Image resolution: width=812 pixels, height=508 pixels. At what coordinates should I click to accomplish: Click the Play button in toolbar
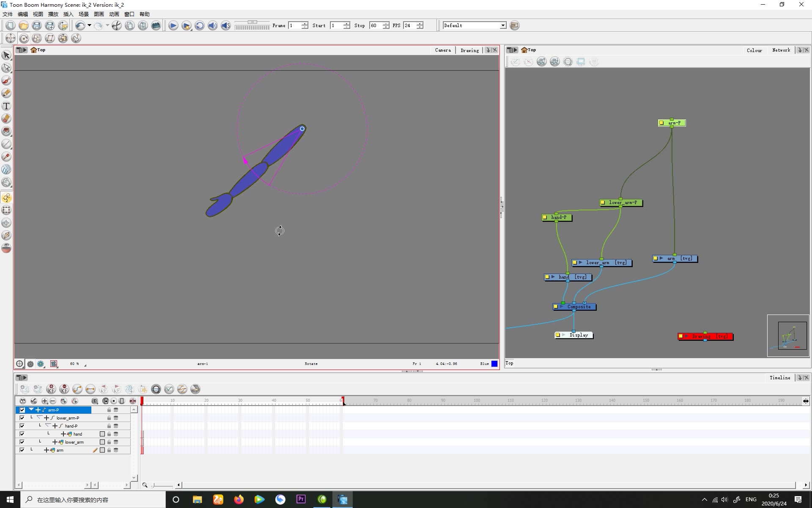click(173, 25)
